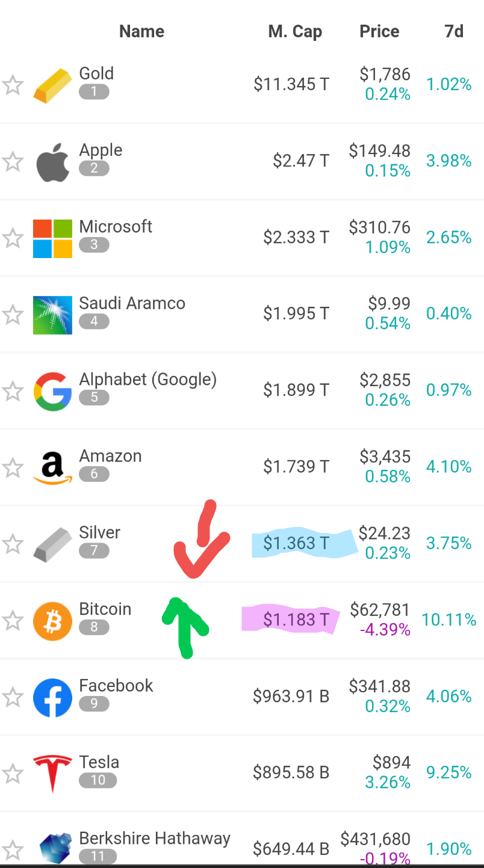Click the Bitcoin orange coin icon
This screenshot has width=484, height=868.
click(x=52, y=621)
